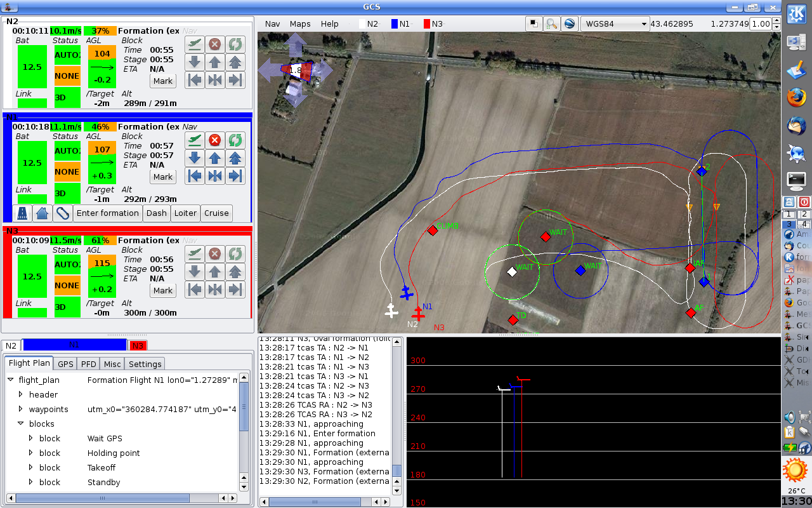Screen dimensions: 812x508
Task: Click the double up arrow in N1 strip
Action: [x=235, y=158]
